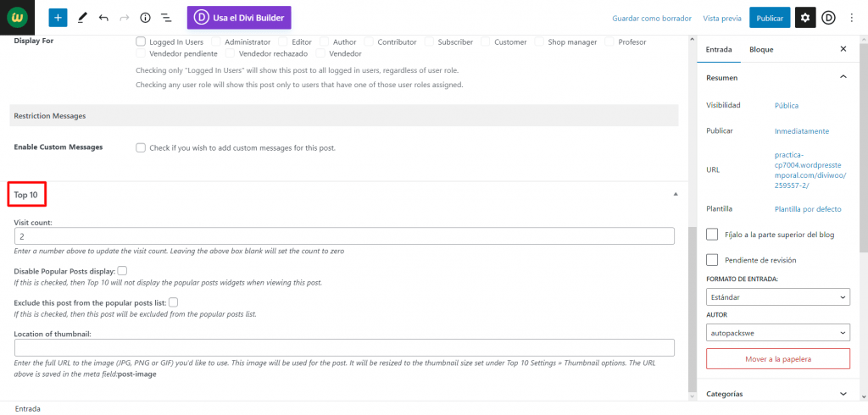Undo the last change
The height and width of the screenshot is (415, 868).
[x=103, y=18]
